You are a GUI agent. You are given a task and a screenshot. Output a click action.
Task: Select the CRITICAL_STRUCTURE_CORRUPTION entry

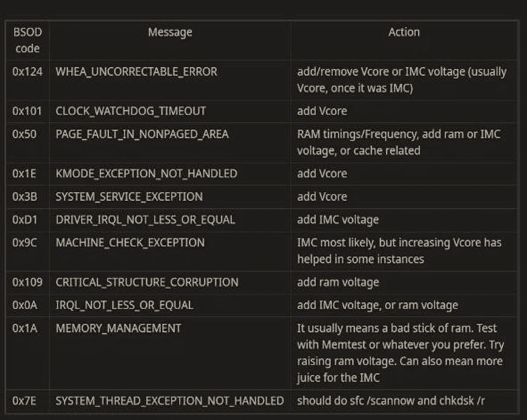point(147,282)
